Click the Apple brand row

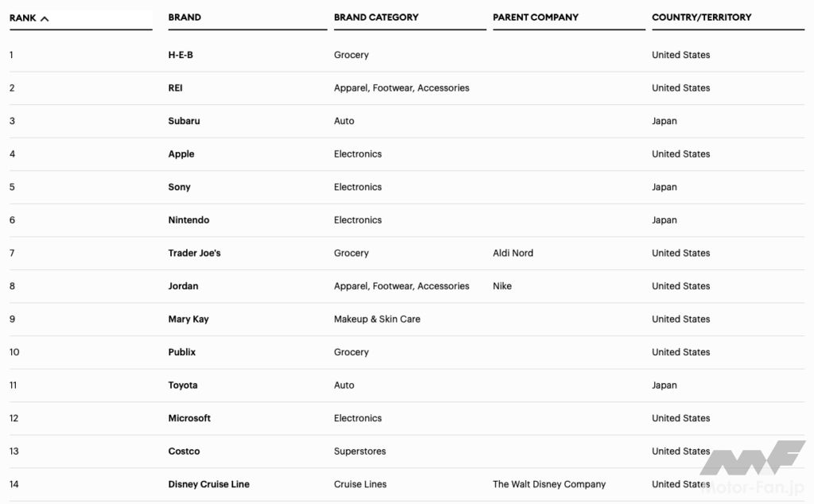(x=181, y=154)
